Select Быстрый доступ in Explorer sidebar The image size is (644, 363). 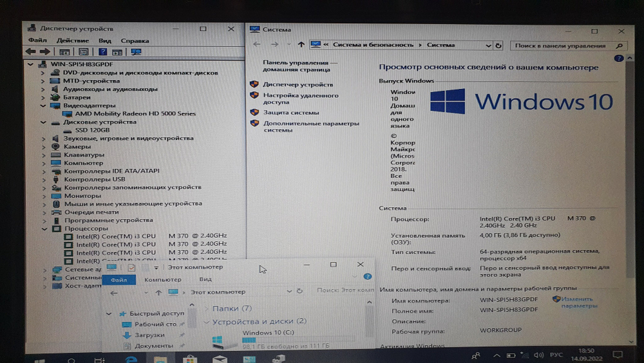coord(156,313)
